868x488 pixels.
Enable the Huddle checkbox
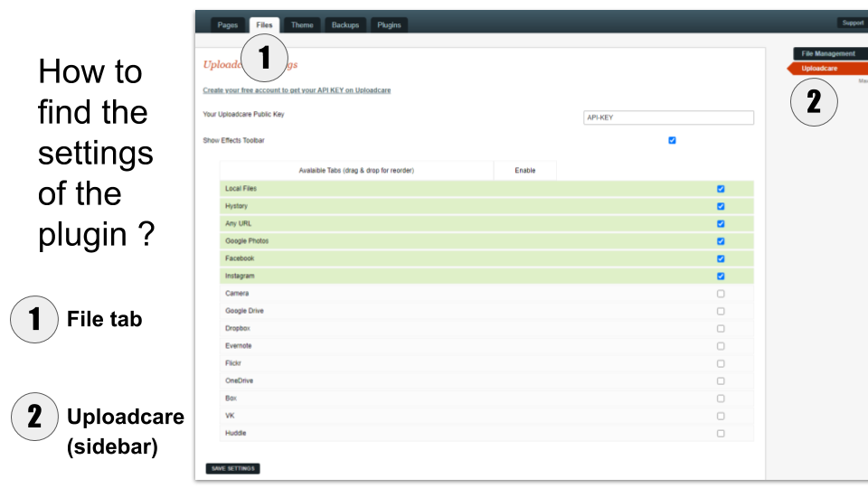click(x=721, y=433)
